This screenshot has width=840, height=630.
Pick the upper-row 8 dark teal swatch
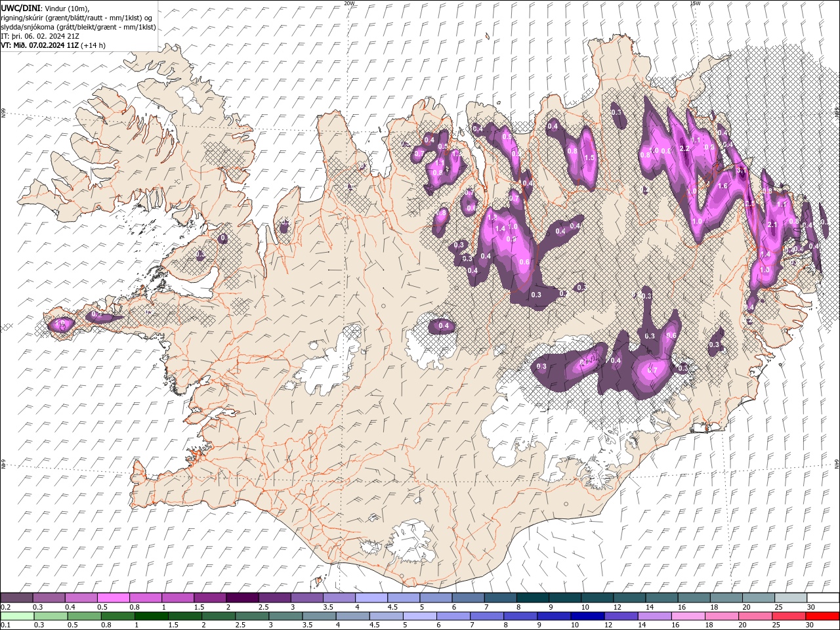pos(532,598)
